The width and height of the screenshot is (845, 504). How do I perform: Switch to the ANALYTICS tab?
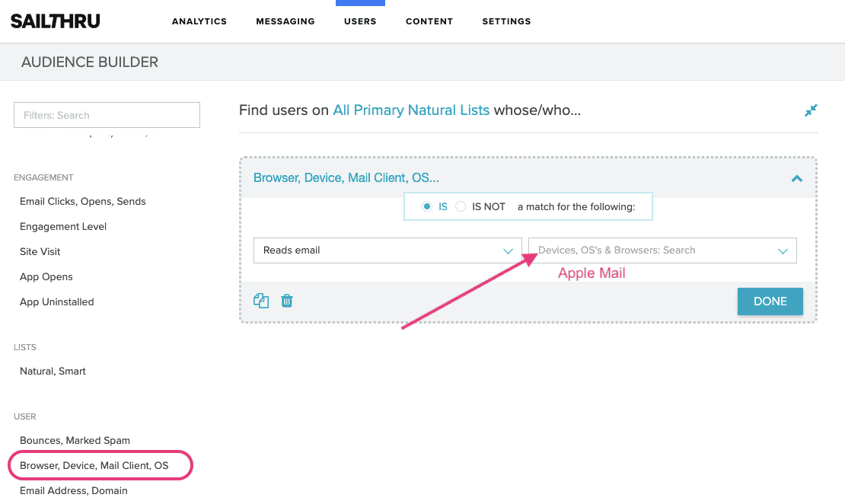click(x=199, y=21)
